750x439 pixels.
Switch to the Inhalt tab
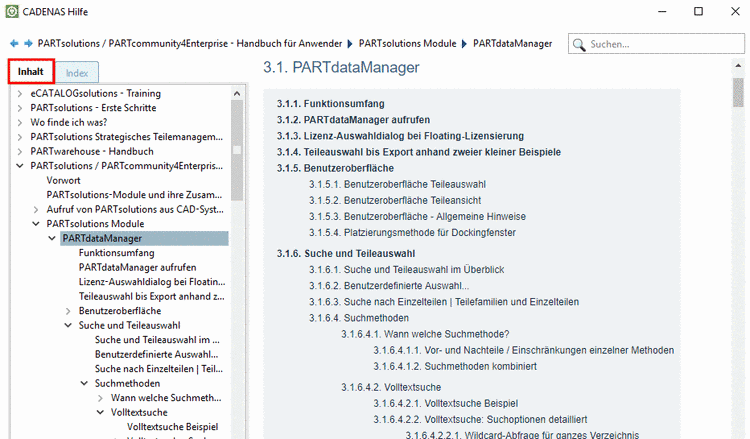pyautogui.click(x=31, y=72)
